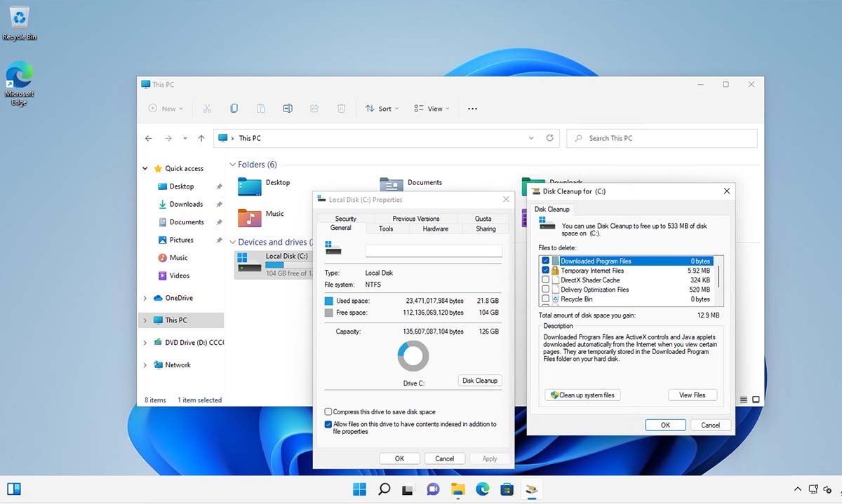842x504 pixels.
Task: Collapse the Devices and drives section
Action: pos(232,241)
